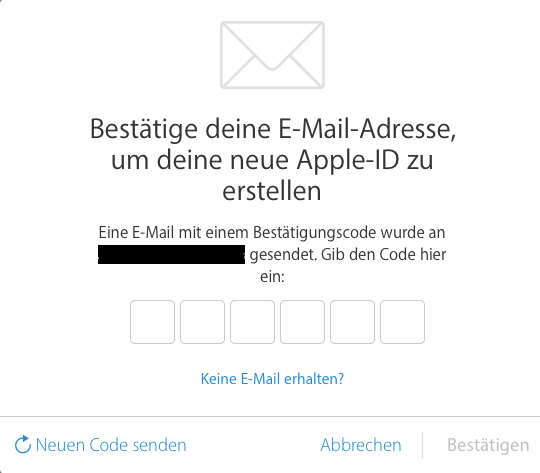Click the "ein:" label above code boxes
This screenshot has height=473, width=540.
coord(272,277)
